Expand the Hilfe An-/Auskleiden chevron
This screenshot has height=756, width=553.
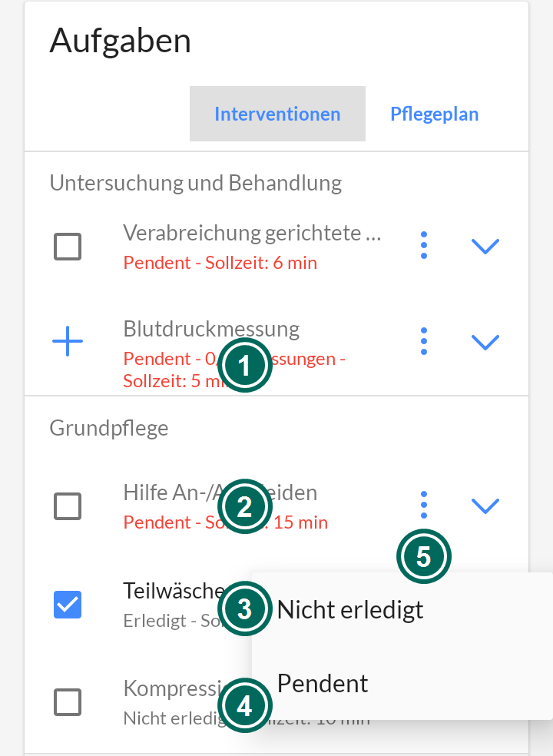coord(485,506)
